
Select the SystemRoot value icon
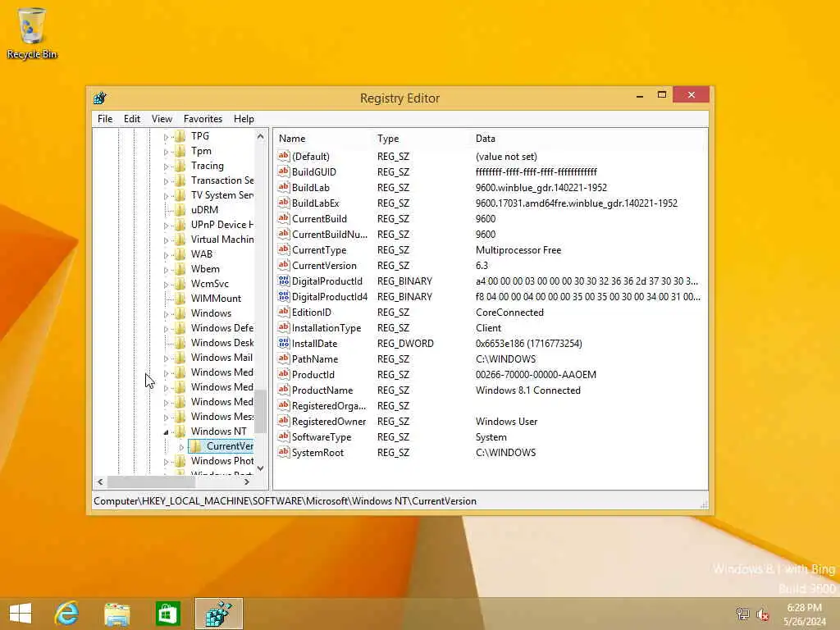(283, 452)
